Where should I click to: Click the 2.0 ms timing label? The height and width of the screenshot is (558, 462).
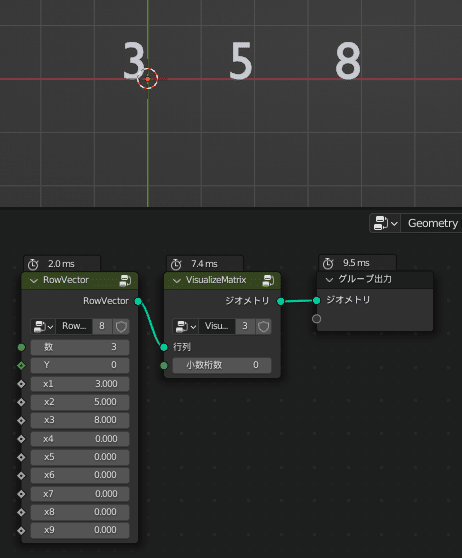point(61,264)
